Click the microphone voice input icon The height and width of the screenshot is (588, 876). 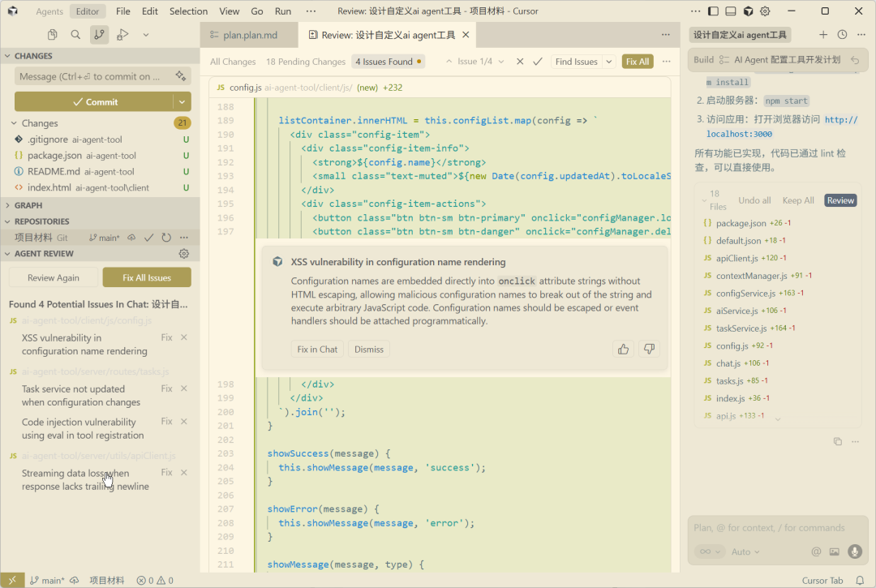(x=854, y=552)
